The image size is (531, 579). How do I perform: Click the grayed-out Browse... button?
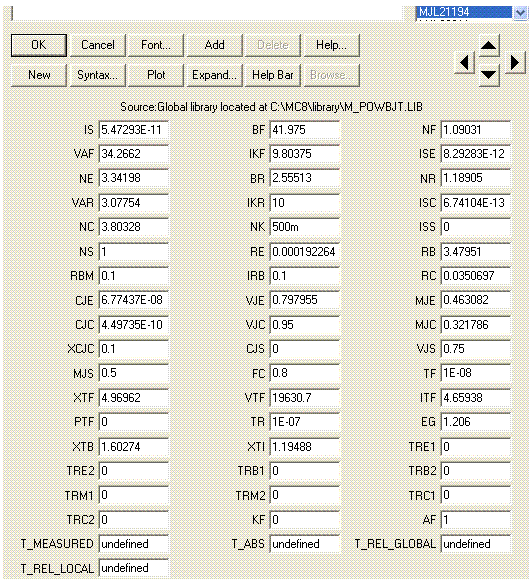tap(332, 75)
